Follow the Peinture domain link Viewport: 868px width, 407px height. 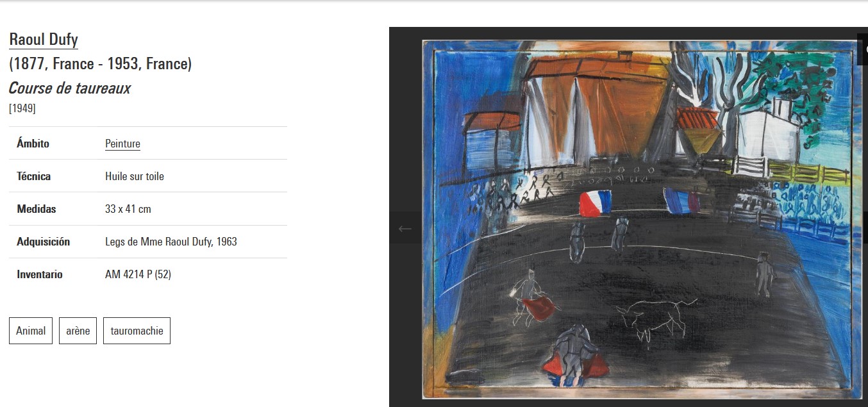click(x=122, y=144)
